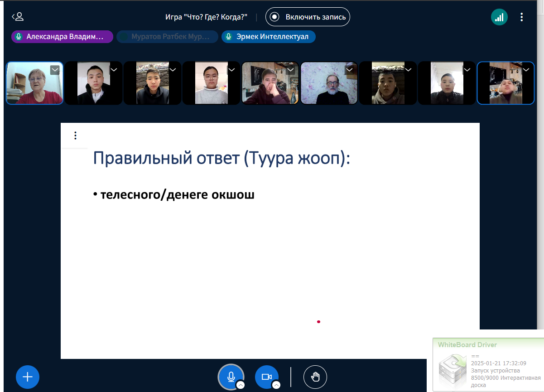The width and height of the screenshot is (544, 392).
Task: Open the users list panel icon
Action: click(x=18, y=17)
